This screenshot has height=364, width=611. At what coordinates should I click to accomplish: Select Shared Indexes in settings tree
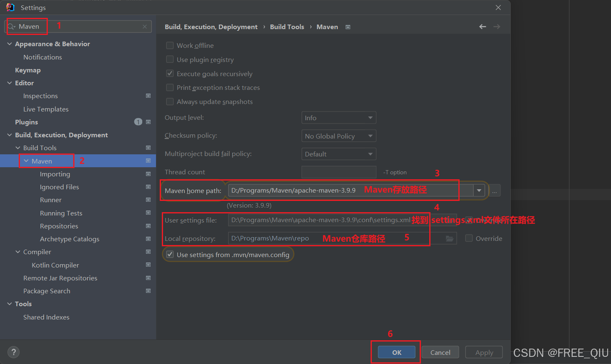[x=46, y=317]
